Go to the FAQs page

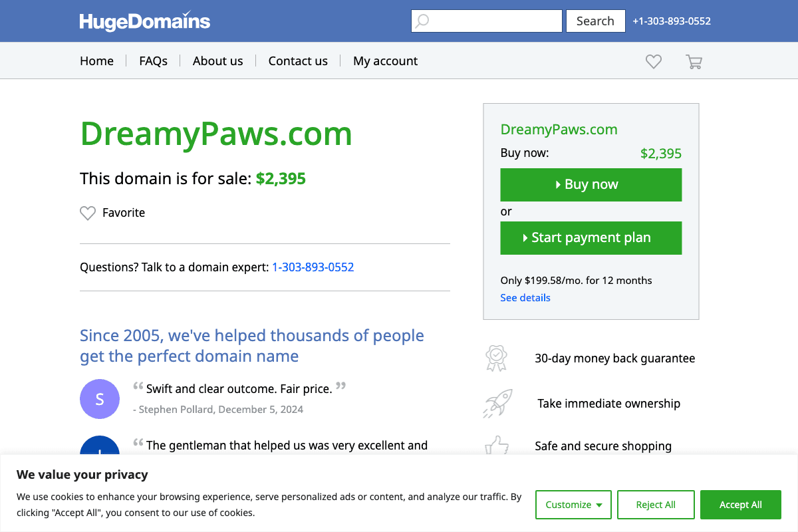tap(153, 61)
